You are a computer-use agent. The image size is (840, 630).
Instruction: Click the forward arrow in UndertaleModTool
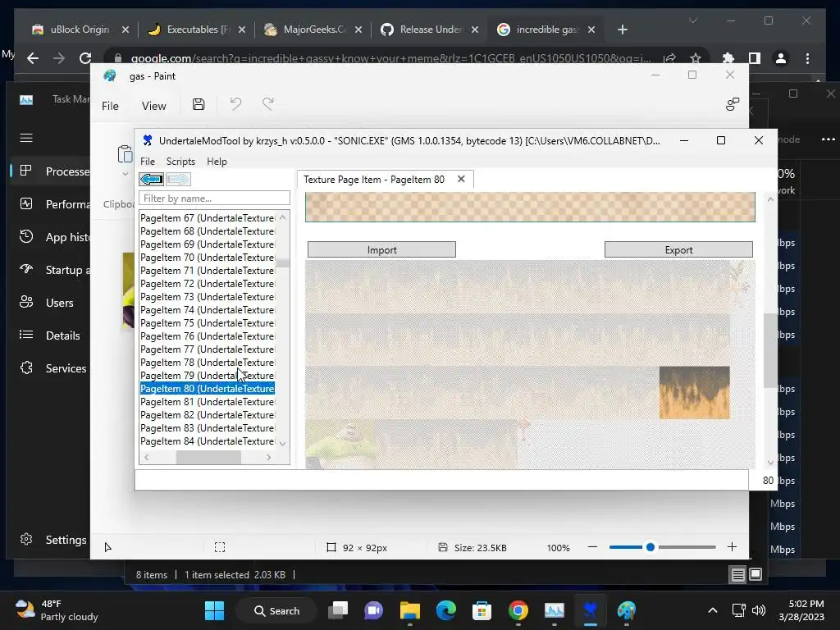pos(178,179)
